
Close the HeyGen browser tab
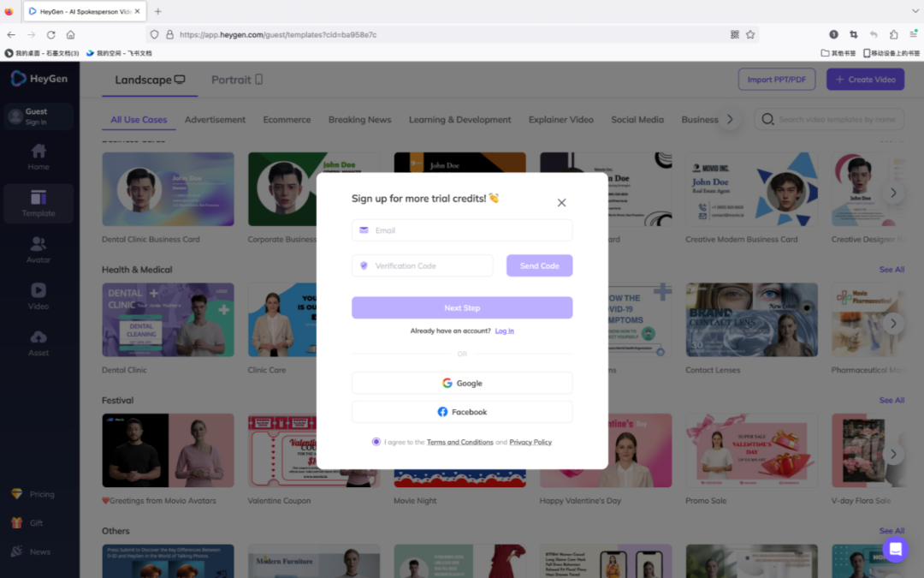click(137, 11)
